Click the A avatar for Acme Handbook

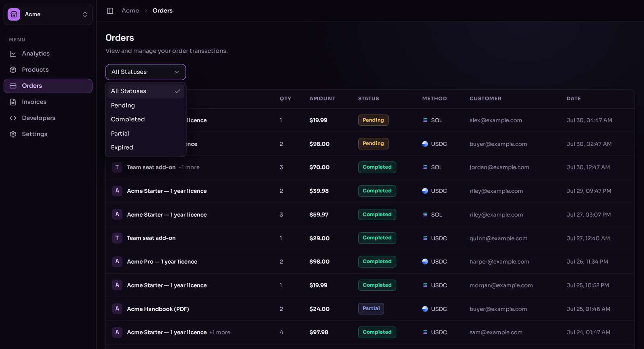(117, 309)
